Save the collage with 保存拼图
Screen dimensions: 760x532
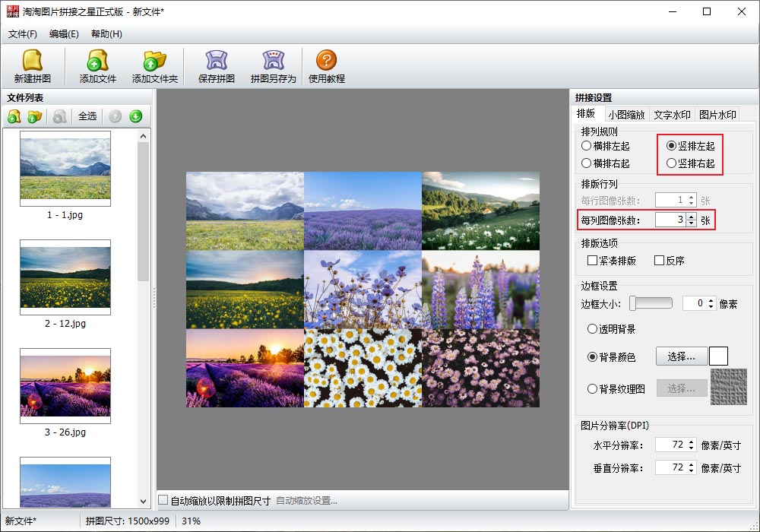tap(216, 66)
